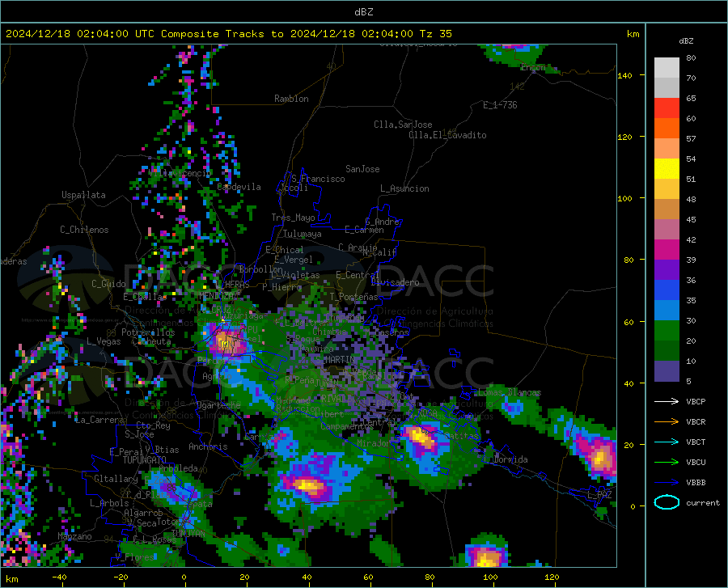
Task: Click the 'Tres_Mayo' map label
Action: 294,218
